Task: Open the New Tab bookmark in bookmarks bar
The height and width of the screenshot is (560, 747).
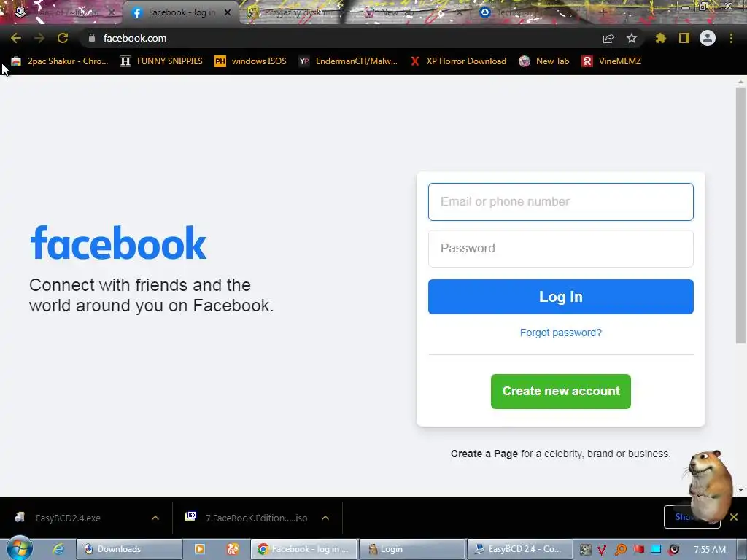Action: [544, 61]
